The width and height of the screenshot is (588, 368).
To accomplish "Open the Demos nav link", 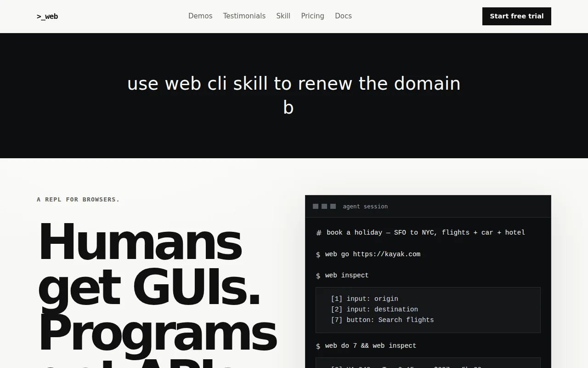I will pyautogui.click(x=200, y=16).
